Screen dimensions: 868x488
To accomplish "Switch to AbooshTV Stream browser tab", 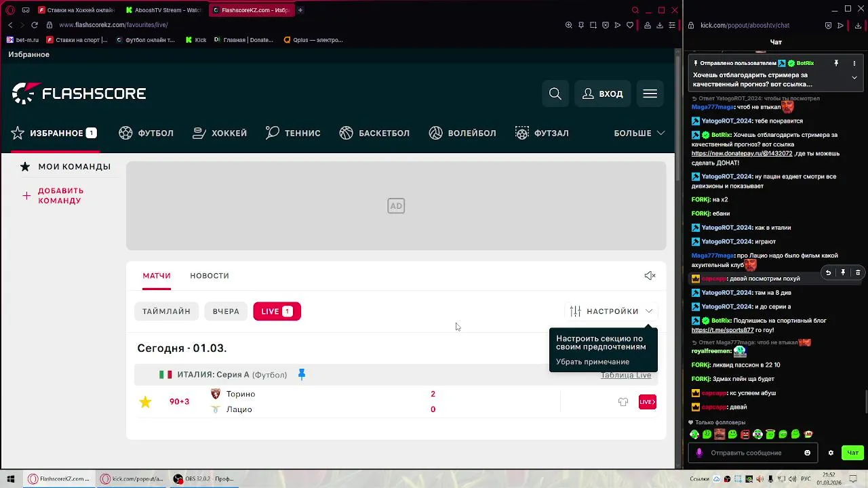I will pos(163,10).
